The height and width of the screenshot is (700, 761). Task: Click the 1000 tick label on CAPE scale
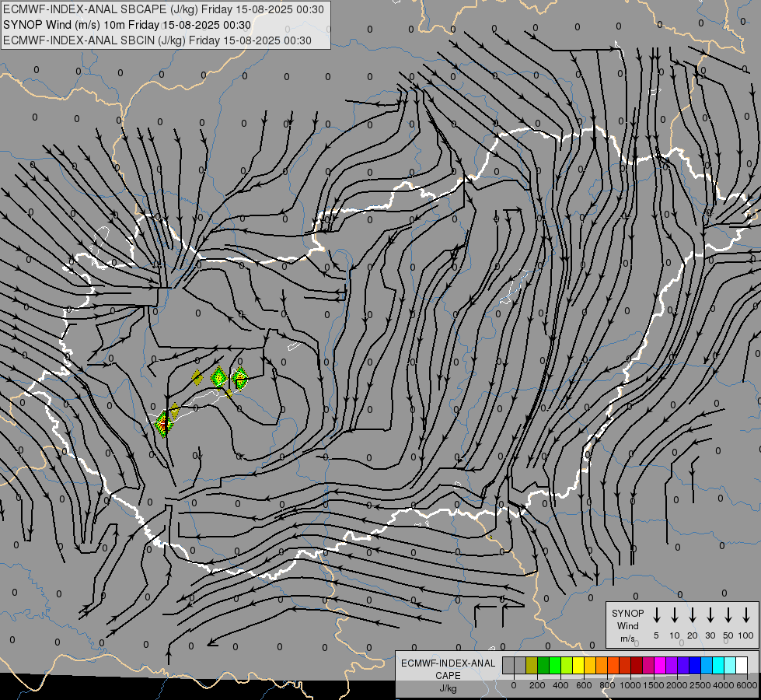click(x=630, y=685)
